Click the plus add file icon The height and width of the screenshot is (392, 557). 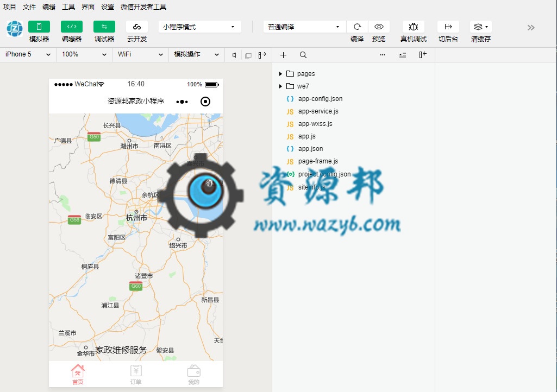click(283, 55)
